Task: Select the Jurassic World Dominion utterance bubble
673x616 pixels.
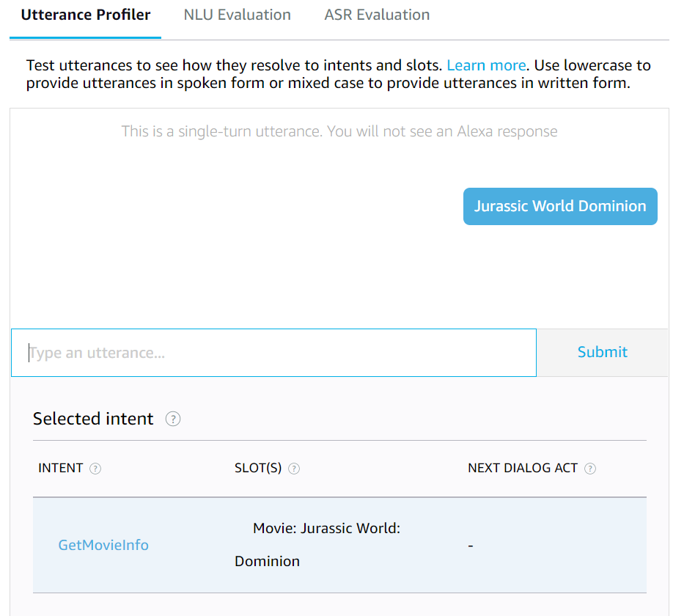Action: (560, 206)
